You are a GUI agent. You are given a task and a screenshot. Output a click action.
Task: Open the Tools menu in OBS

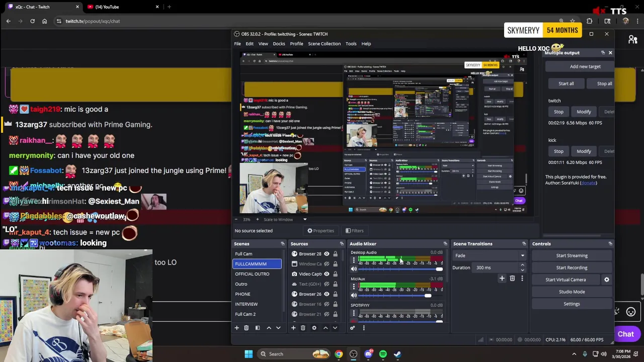coord(351,44)
